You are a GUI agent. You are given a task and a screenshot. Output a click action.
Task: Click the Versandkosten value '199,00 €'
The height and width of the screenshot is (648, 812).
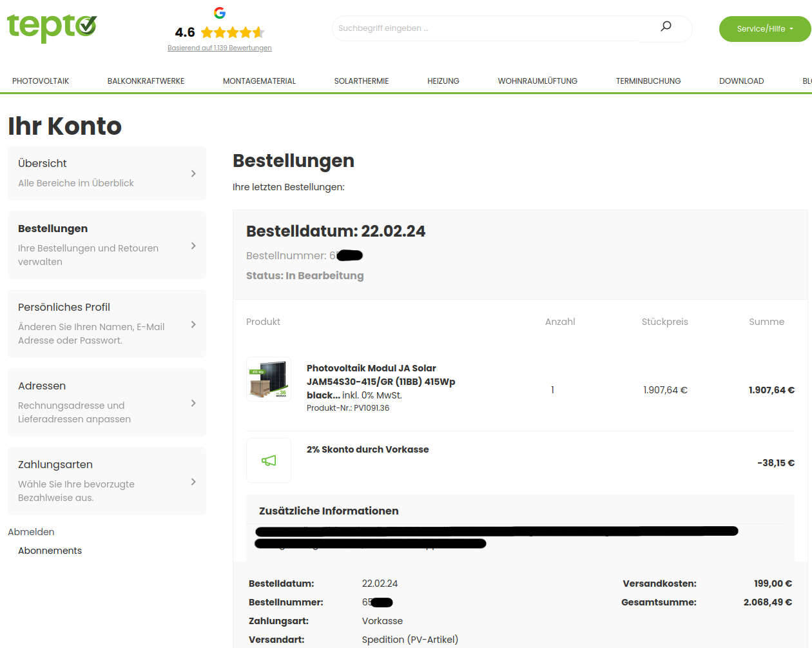pyautogui.click(x=773, y=584)
